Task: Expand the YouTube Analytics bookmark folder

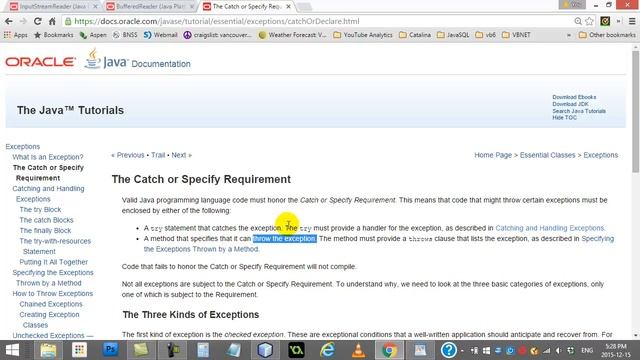Action: pos(363,35)
